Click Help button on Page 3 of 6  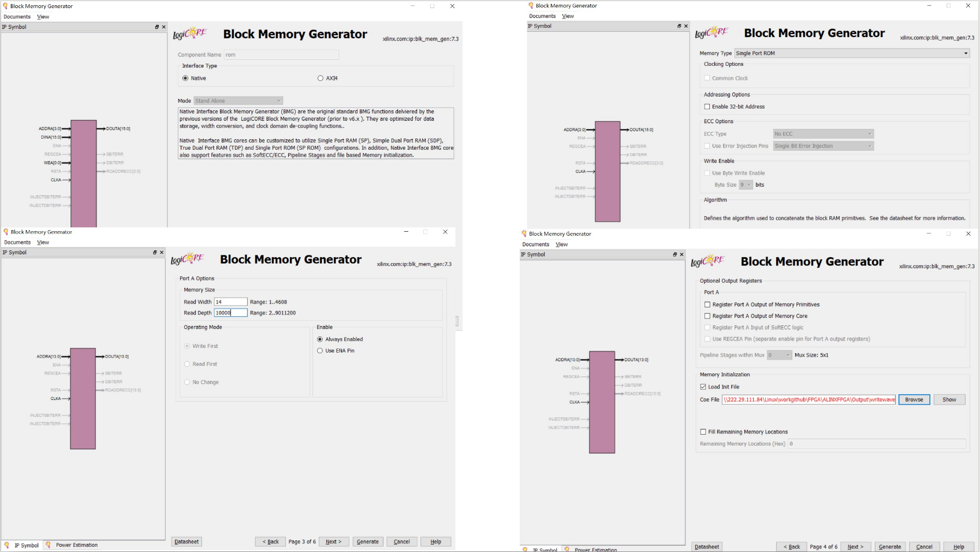point(436,542)
